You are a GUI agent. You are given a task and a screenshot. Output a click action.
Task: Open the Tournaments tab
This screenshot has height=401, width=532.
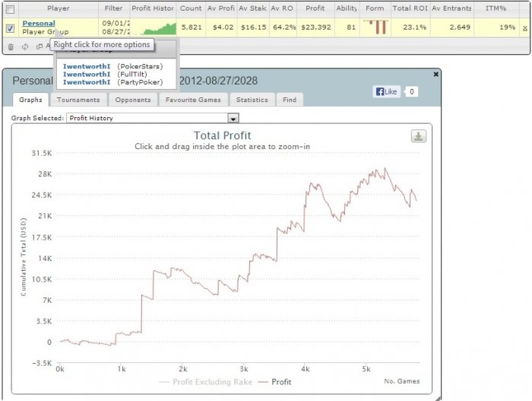(x=78, y=100)
